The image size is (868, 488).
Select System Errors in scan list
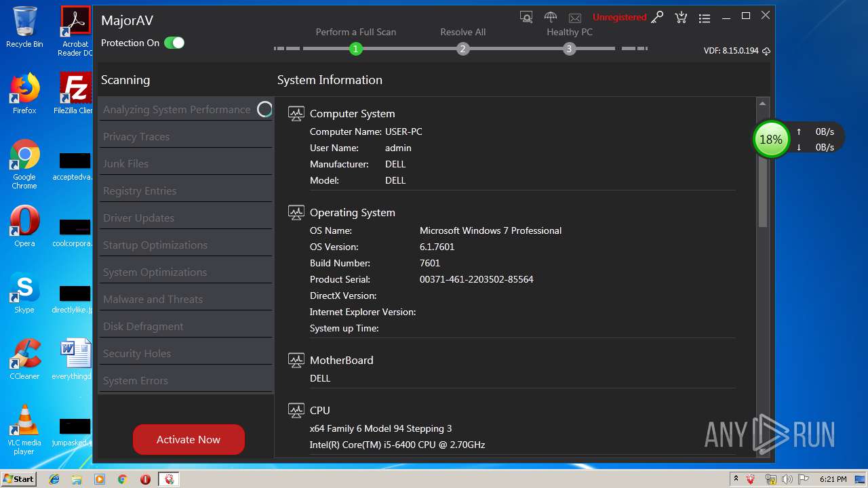186,380
